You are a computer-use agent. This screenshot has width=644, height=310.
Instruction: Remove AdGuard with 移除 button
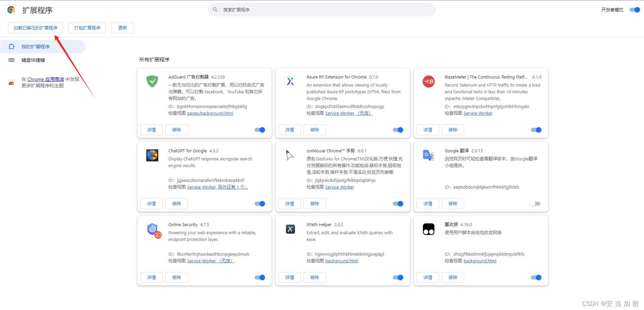[x=176, y=130]
